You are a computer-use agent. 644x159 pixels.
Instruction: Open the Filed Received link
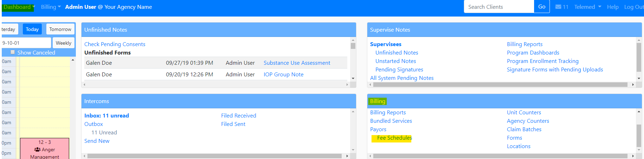(x=238, y=116)
